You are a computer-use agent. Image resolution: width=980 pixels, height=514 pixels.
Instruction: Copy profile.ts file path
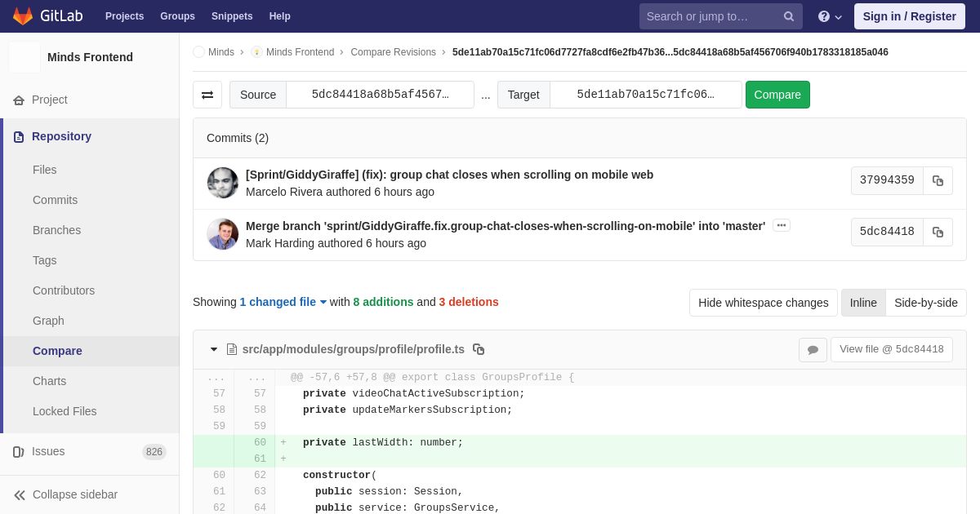point(479,349)
